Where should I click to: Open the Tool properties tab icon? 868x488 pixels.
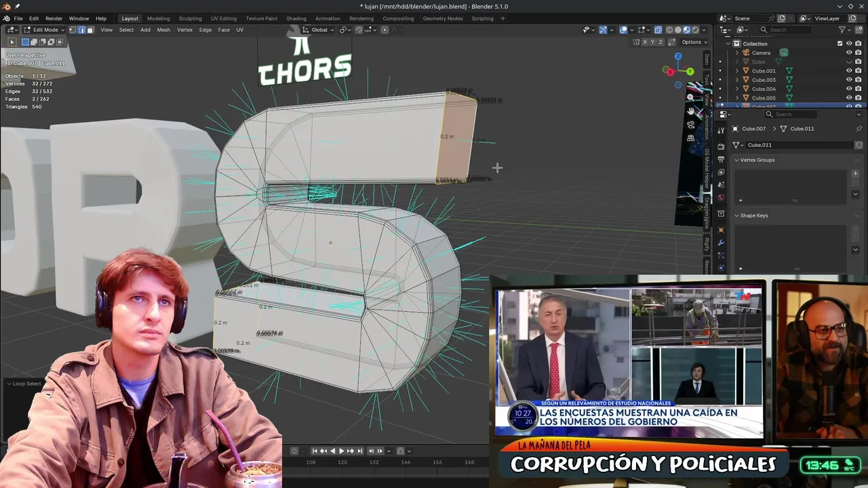tap(721, 130)
